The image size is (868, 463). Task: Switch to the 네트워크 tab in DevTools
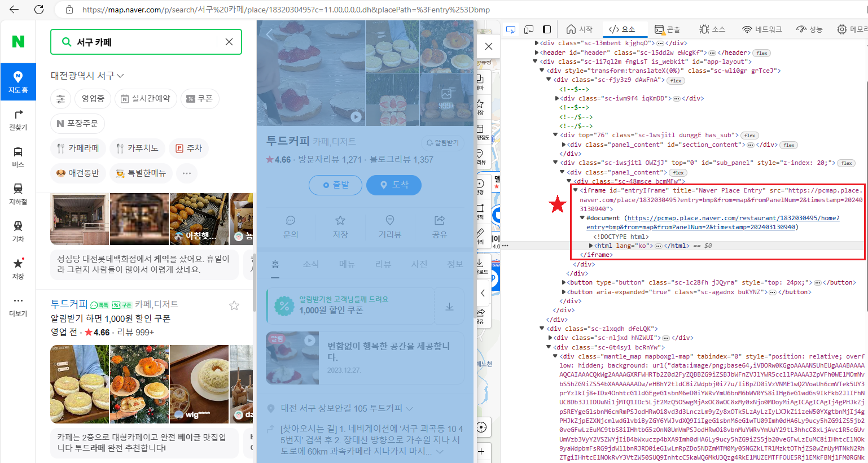click(762, 29)
